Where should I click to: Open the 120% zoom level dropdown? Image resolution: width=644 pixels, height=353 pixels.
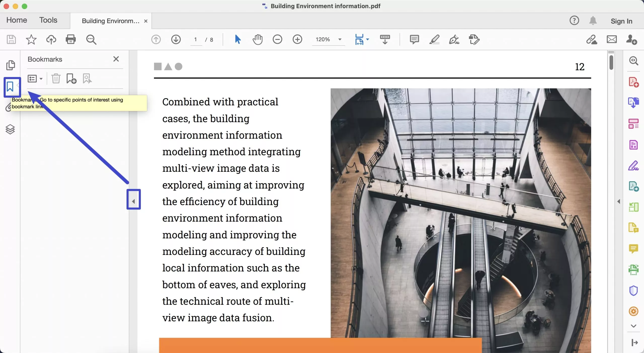(x=340, y=39)
